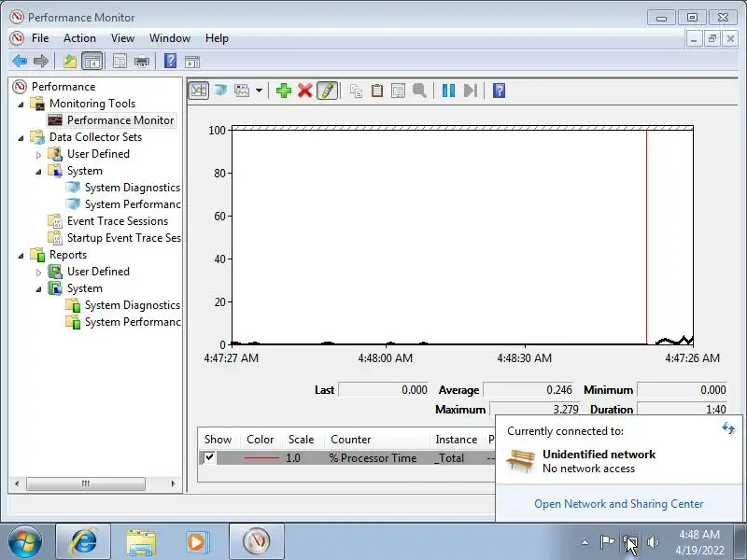The width and height of the screenshot is (747, 560).
Task: Select the Performance root node
Action: tap(63, 87)
